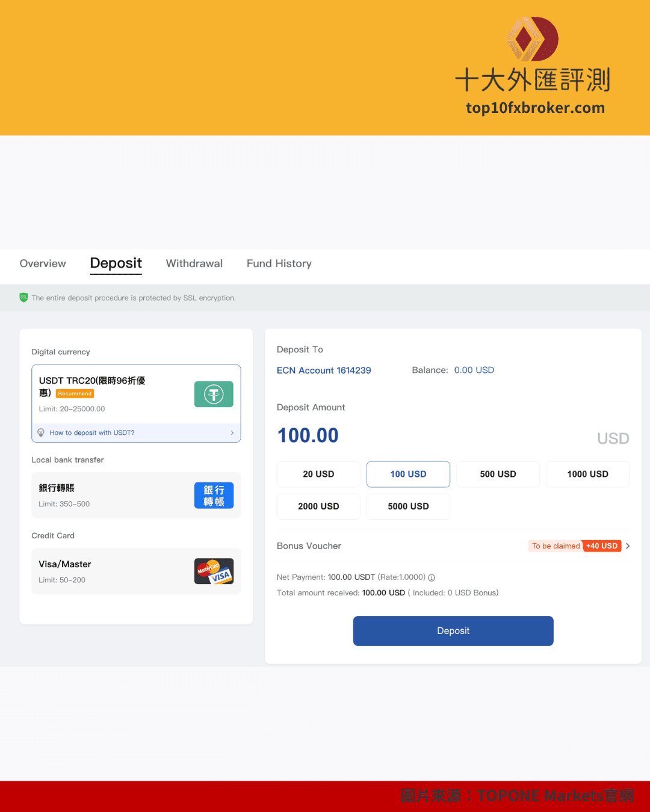Click the SSL encryption shield icon
Viewport: 650px width, 812px height.
tap(23, 297)
